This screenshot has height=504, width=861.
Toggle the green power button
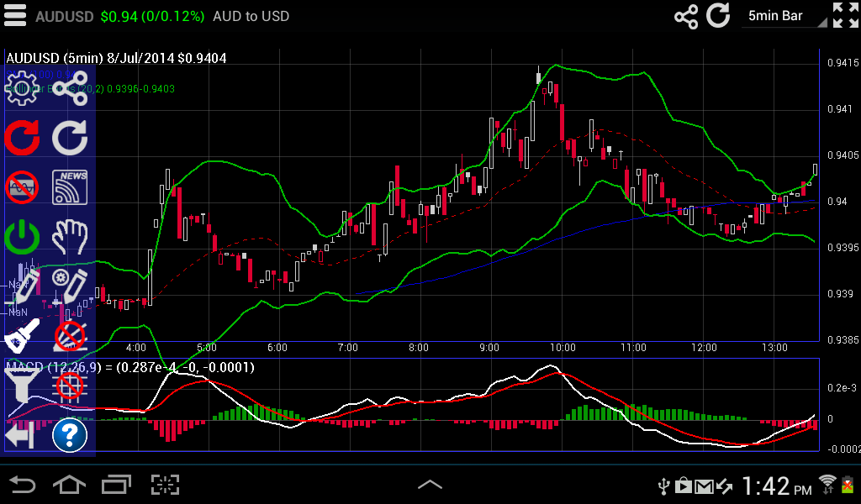[x=21, y=238]
